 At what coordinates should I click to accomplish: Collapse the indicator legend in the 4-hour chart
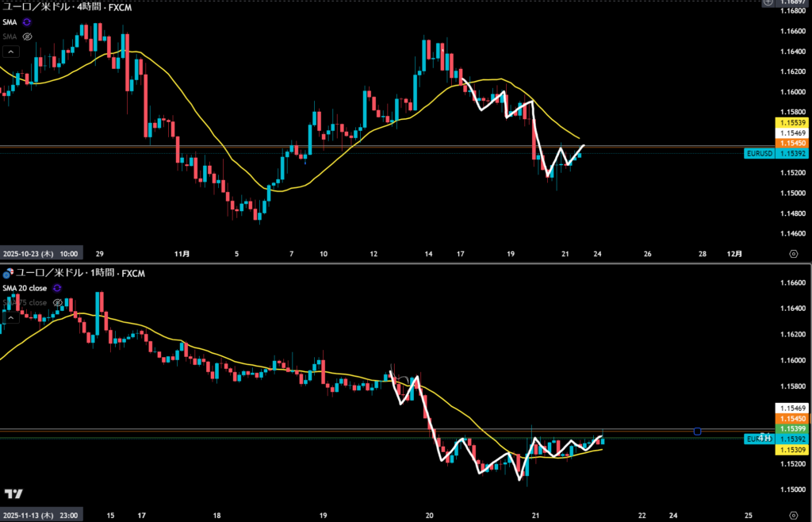coord(11,52)
